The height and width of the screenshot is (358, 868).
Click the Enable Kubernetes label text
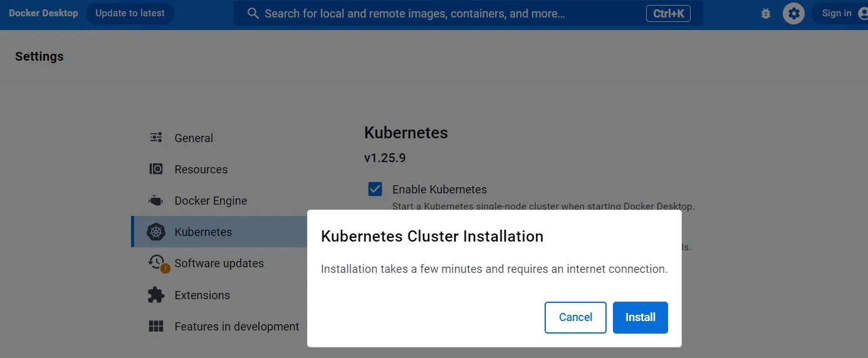[439, 189]
